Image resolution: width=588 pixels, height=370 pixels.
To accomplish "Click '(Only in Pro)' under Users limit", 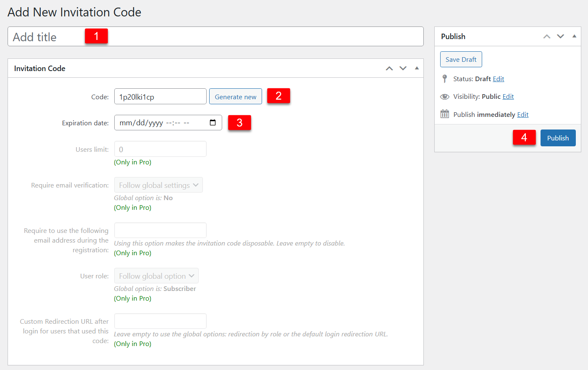I will (133, 162).
